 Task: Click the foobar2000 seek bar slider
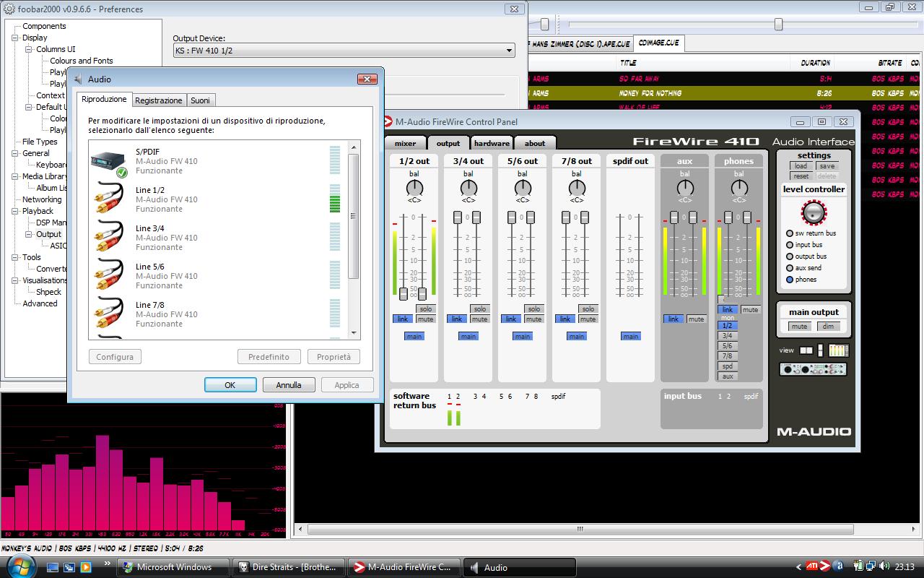(778, 25)
